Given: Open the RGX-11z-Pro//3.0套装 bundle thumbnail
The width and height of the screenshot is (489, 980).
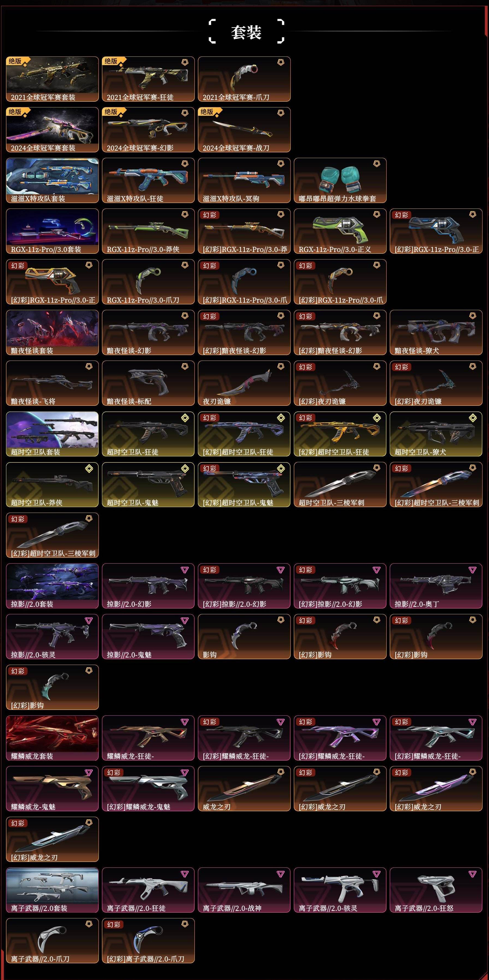Looking at the screenshot, I should click(52, 231).
